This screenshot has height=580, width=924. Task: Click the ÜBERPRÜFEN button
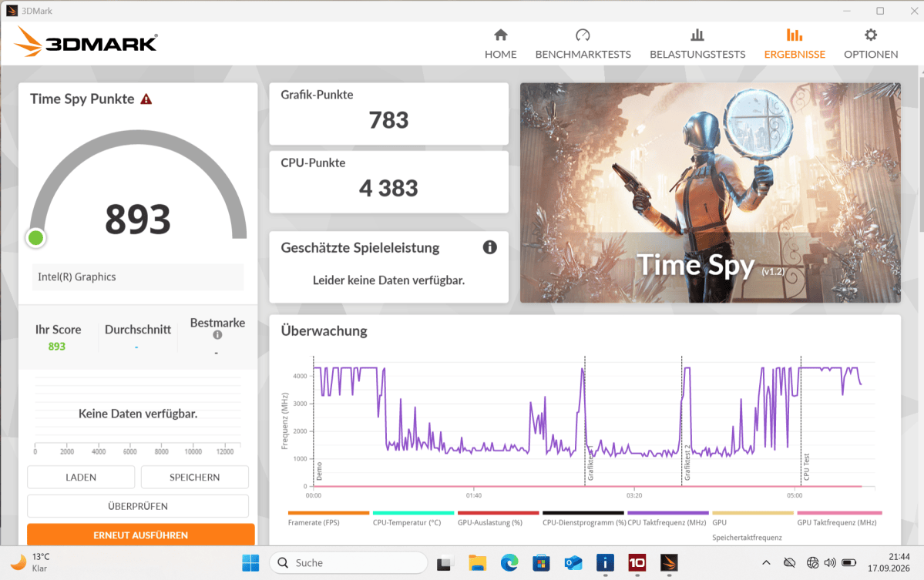(x=138, y=506)
